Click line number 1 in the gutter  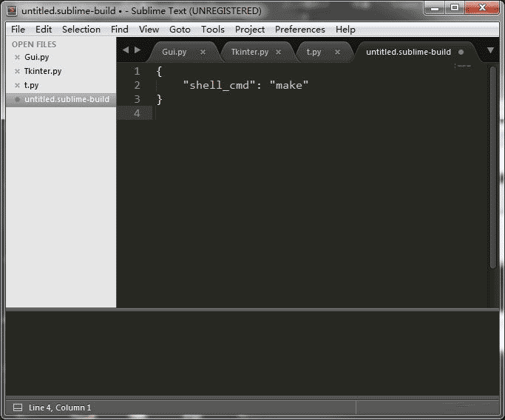point(137,71)
